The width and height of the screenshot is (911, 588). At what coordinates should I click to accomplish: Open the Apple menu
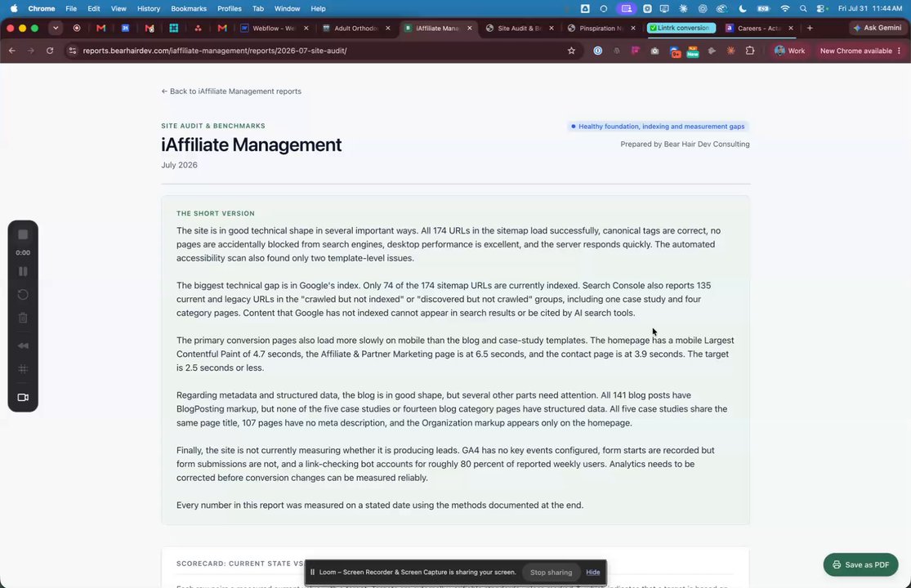[14, 9]
